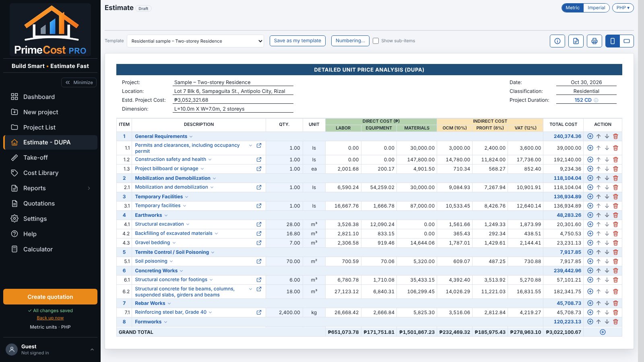Click Help question mark icon
The height and width of the screenshot is (362, 644).
(x=14, y=234)
